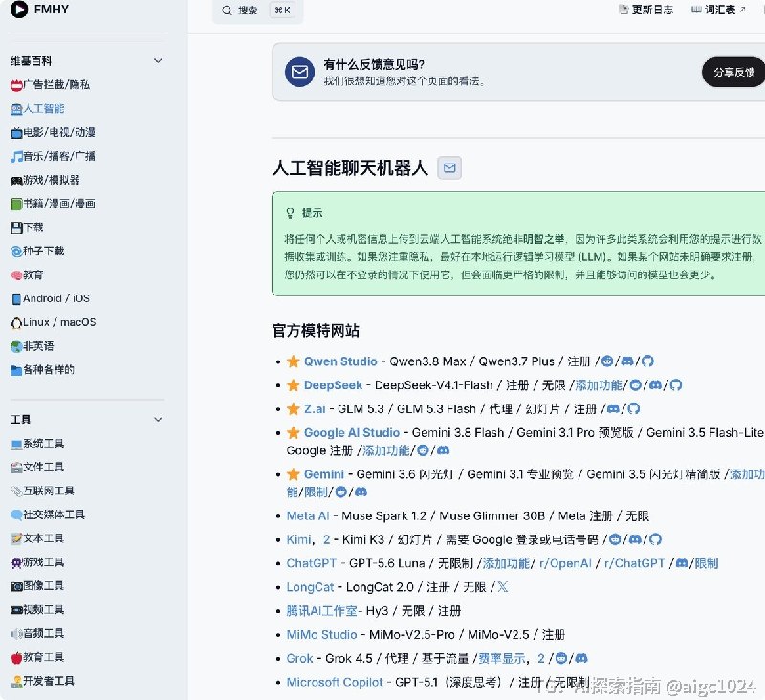
Task: Open the GitHub icon in Qwen Studio row
Action: pyautogui.click(x=647, y=361)
